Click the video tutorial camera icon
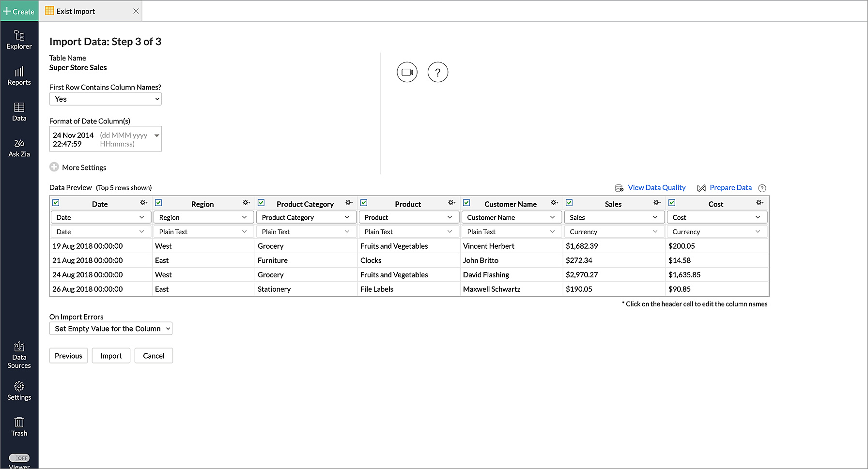This screenshot has width=868, height=469. click(x=407, y=73)
